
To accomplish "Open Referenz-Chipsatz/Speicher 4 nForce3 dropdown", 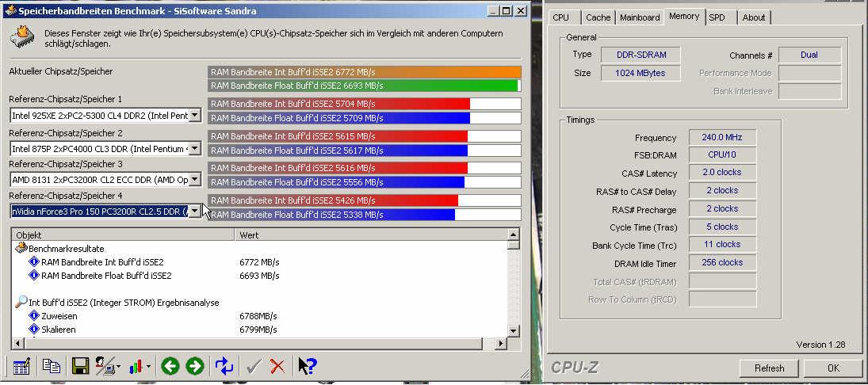I will point(195,212).
